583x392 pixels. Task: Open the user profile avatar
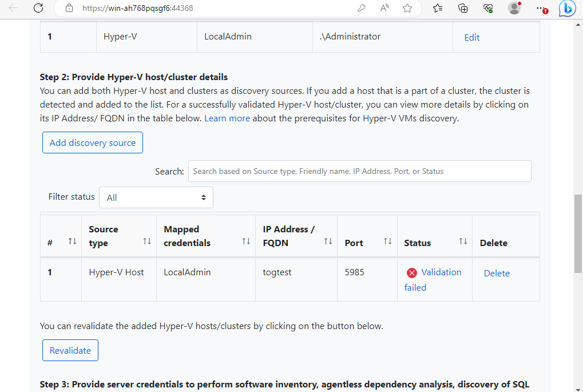[x=514, y=8]
